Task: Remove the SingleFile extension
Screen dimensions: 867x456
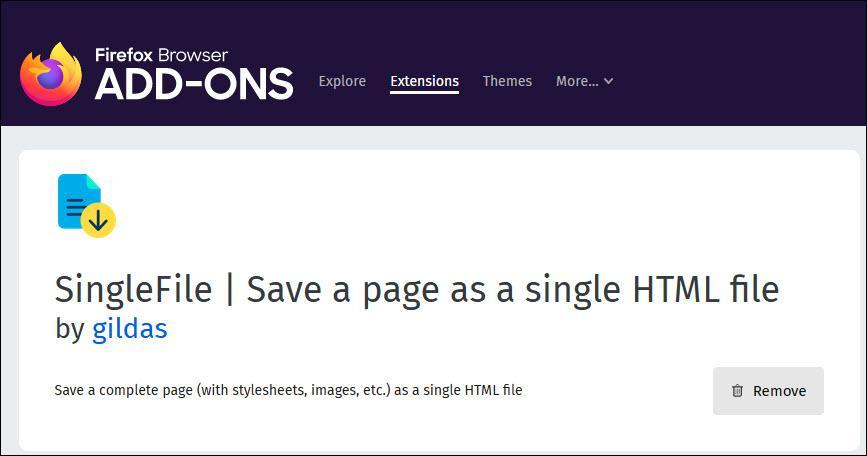Action: tap(768, 391)
